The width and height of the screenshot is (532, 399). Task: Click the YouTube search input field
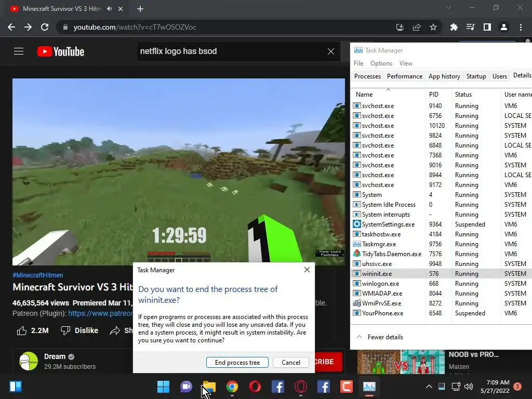pyautogui.click(x=231, y=51)
